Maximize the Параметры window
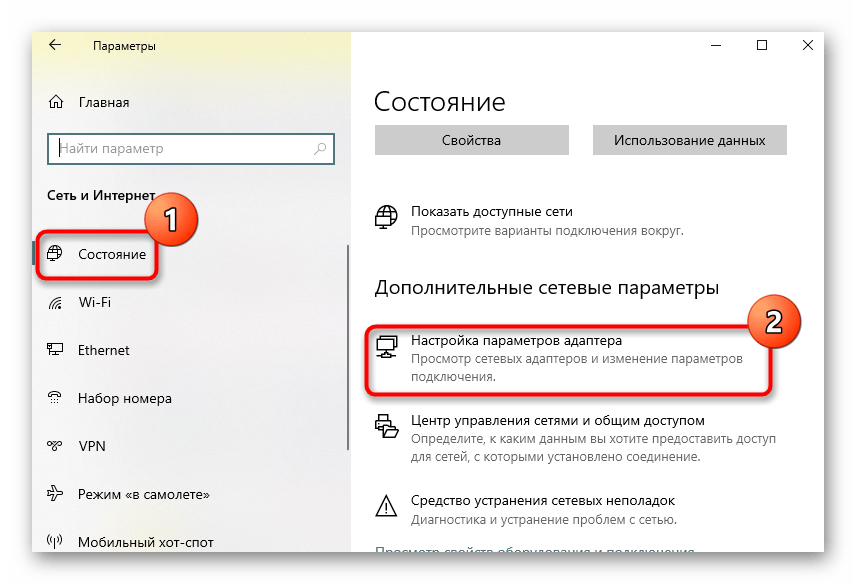The width and height of the screenshot is (856, 584). [x=762, y=46]
